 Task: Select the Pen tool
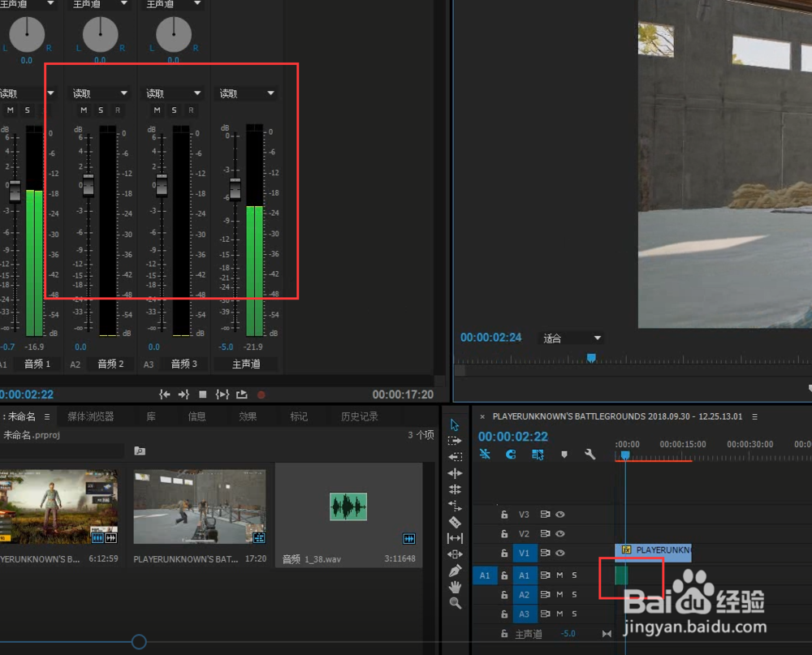pos(455,571)
